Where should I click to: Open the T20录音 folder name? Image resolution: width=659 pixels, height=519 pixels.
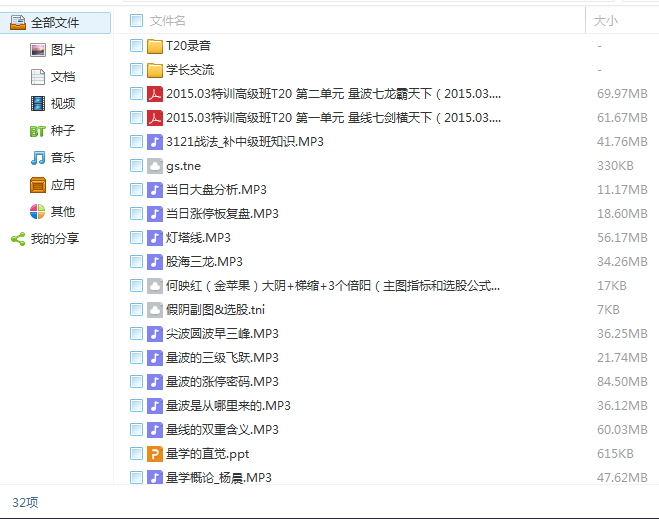(188, 46)
